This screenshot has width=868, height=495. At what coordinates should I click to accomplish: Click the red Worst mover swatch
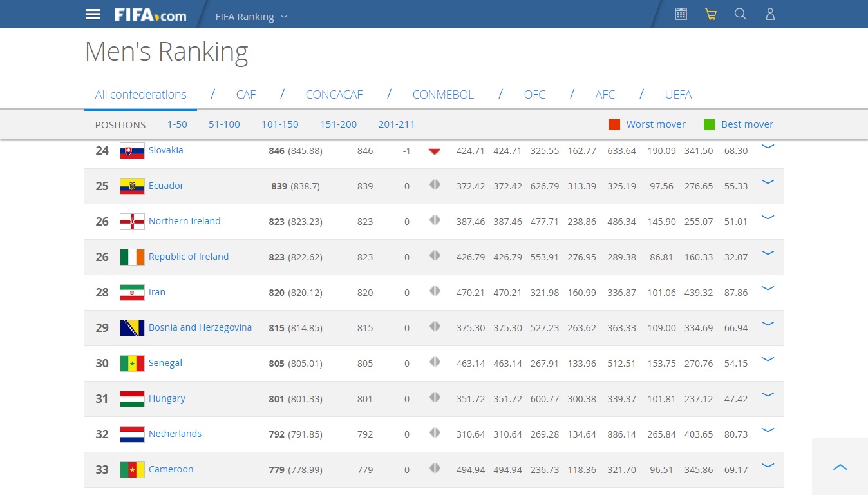(614, 124)
